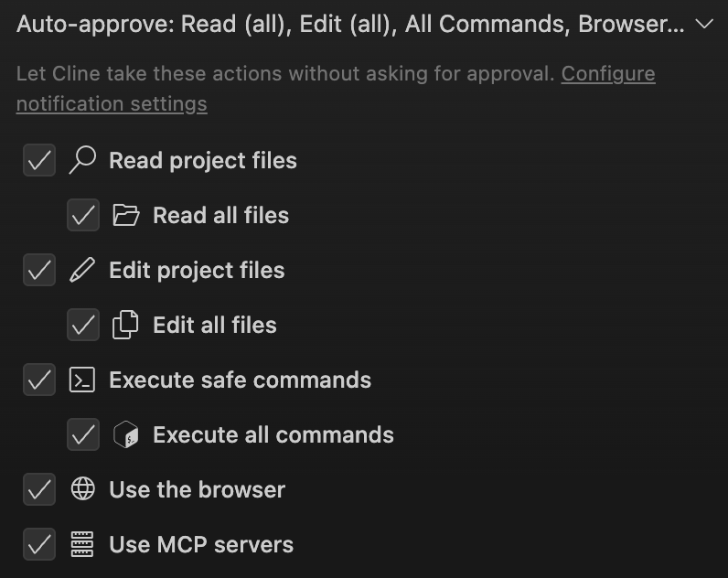728x578 pixels.
Task: Click the magnifier icon for Read project files
Action: click(82, 161)
